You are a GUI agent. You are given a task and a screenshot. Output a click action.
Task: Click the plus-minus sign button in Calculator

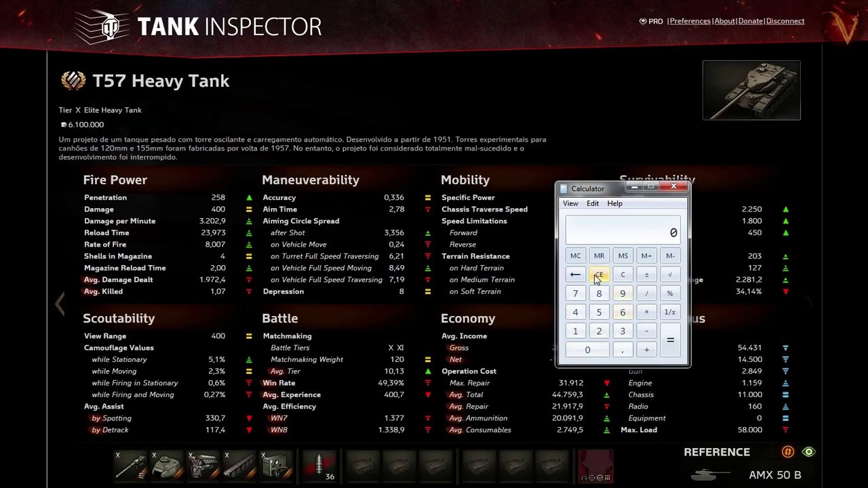click(x=646, y=274)
